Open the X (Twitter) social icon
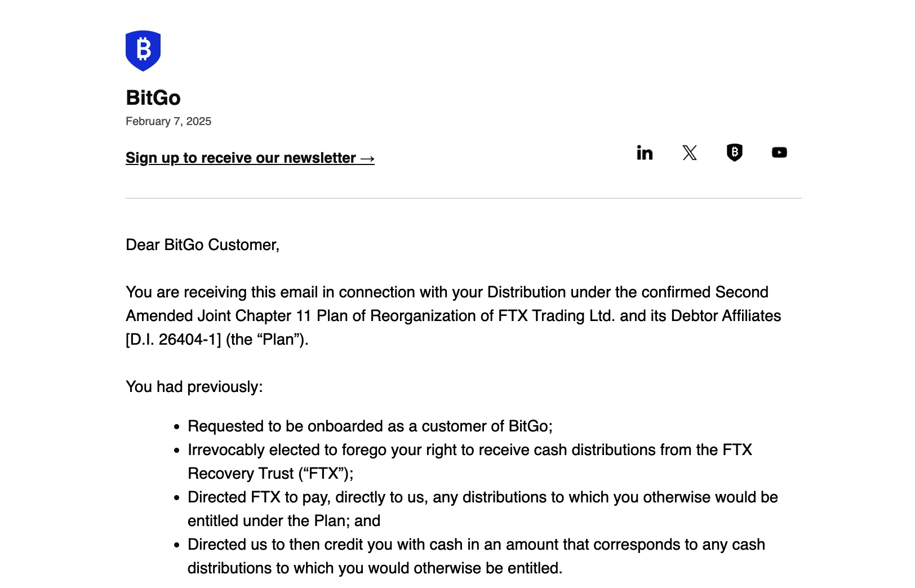Screen dimensions: 915x588 (x=690, y=153)
